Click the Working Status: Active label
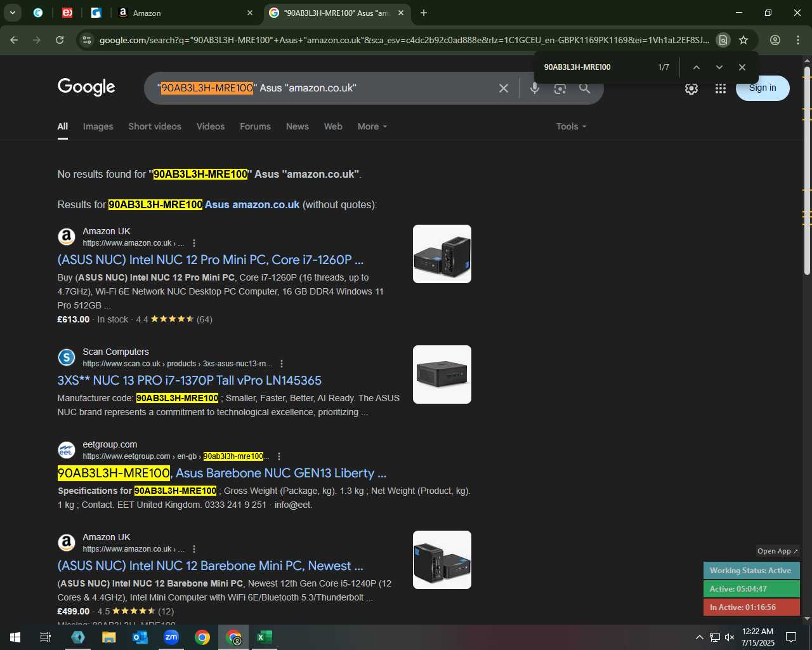 click(751, 570)
